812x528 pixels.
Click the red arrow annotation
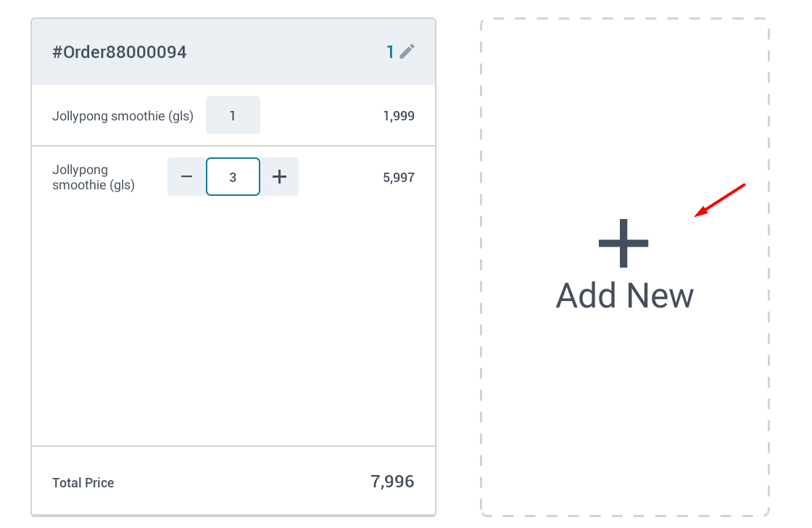719,200
